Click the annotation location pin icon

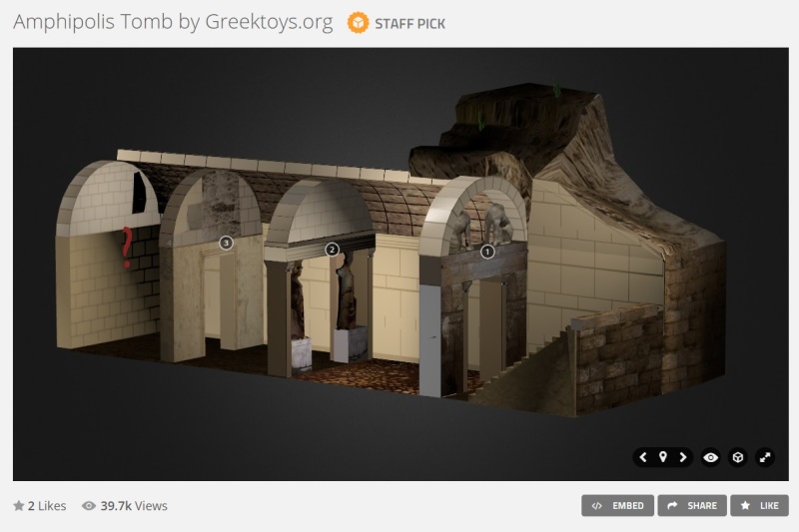(x=663, y=457)
